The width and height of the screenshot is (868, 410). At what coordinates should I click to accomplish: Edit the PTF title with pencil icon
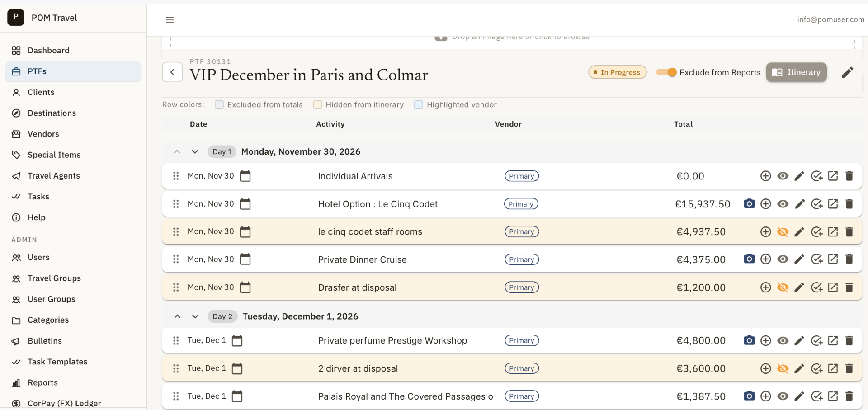pyautogui.click(x=848, y=72)
